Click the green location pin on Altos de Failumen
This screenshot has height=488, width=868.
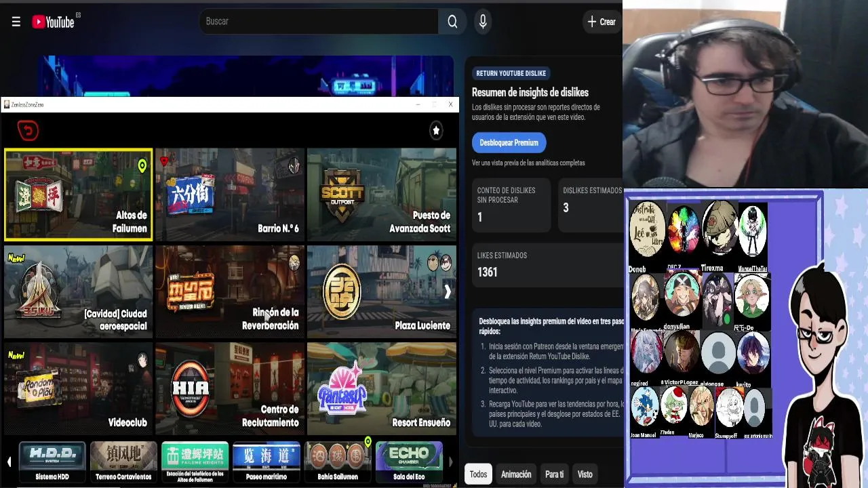pos(142,165)
